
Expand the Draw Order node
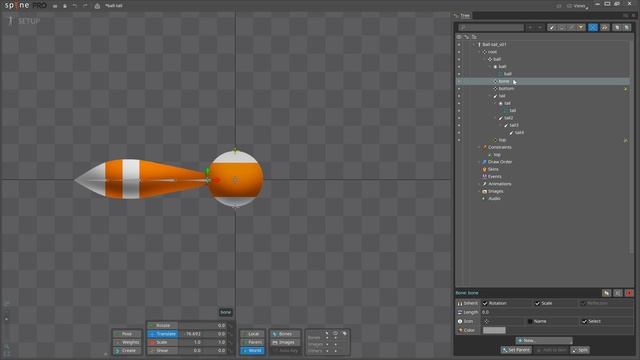pos(479,162)
